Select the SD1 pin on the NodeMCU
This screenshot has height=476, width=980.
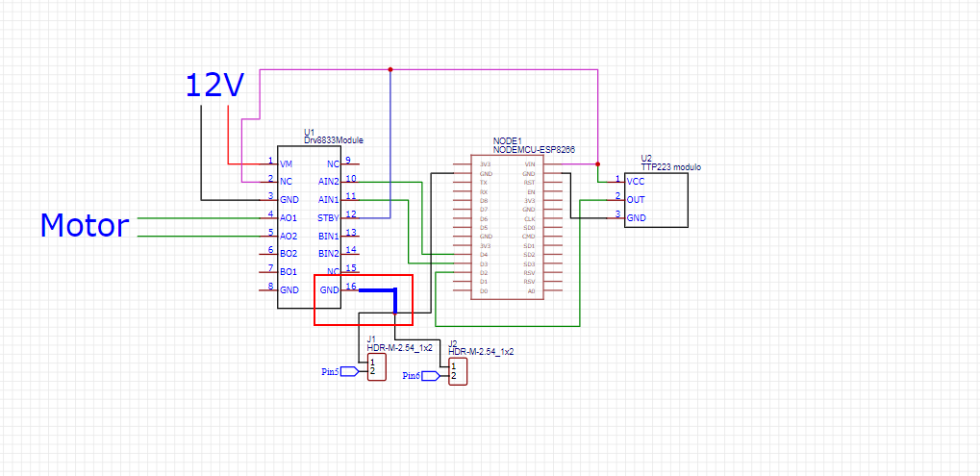tap(530, 245)
